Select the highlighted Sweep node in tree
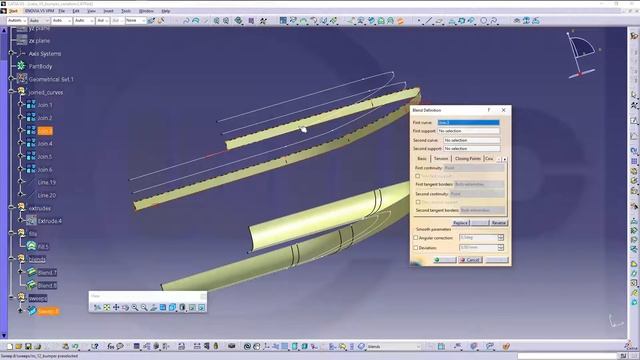640x360 pixels. point(48,311)
